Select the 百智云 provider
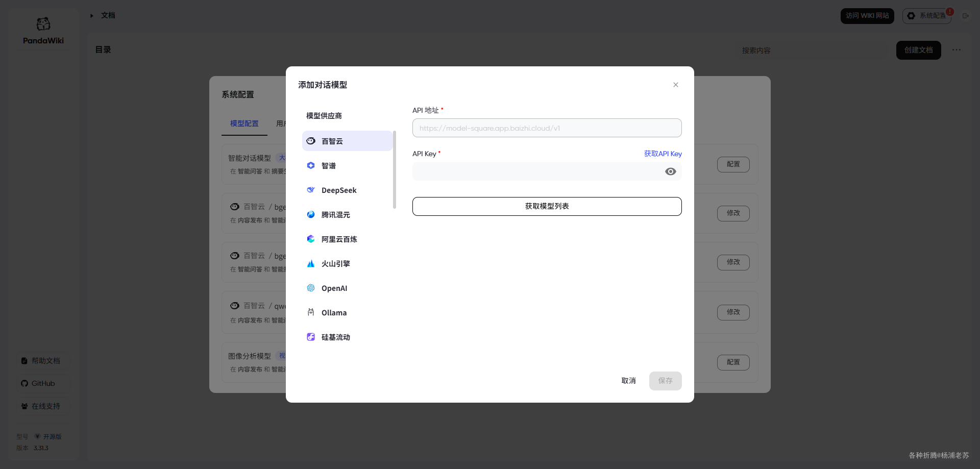This screenshot has width=980, height=469. pyautogui.click(x=347, y=141)
